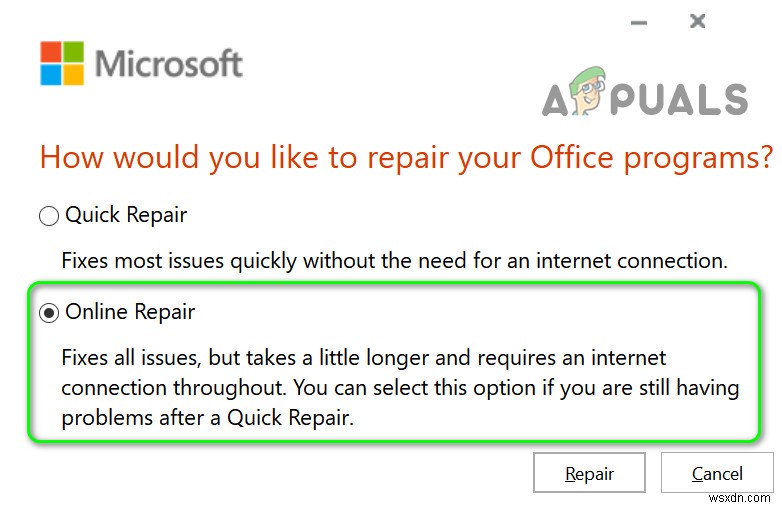Click the green square of Microsoft logo
The image size is (782, 508).
(x=73, y=52)
